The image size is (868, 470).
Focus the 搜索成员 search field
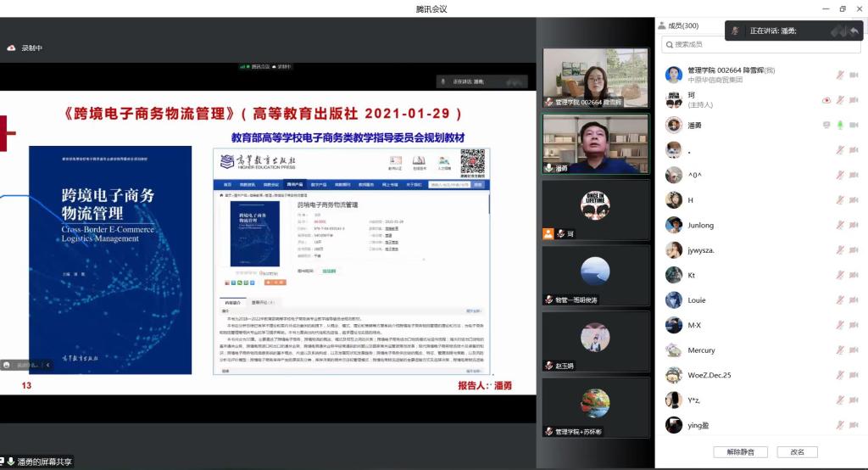coord(761,44)
